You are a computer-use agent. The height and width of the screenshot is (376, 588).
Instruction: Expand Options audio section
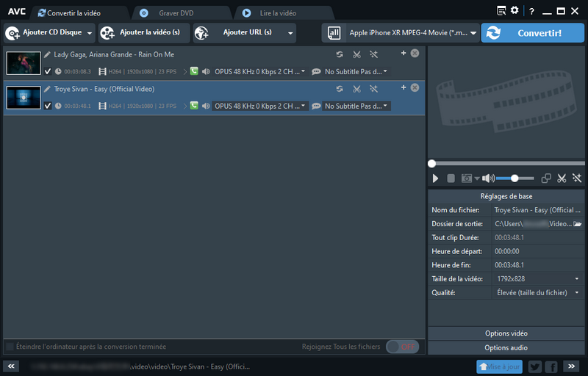coord(506,348)
